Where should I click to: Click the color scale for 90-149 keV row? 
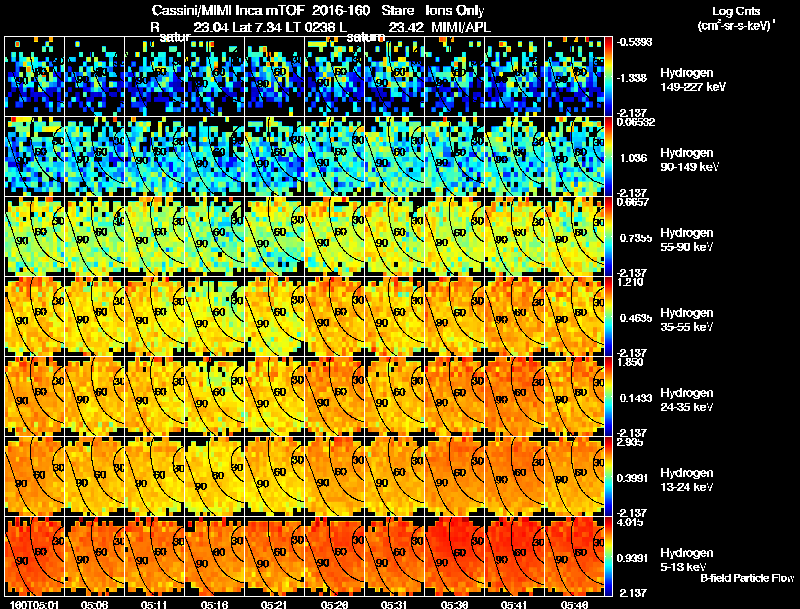tap(608, 156)
